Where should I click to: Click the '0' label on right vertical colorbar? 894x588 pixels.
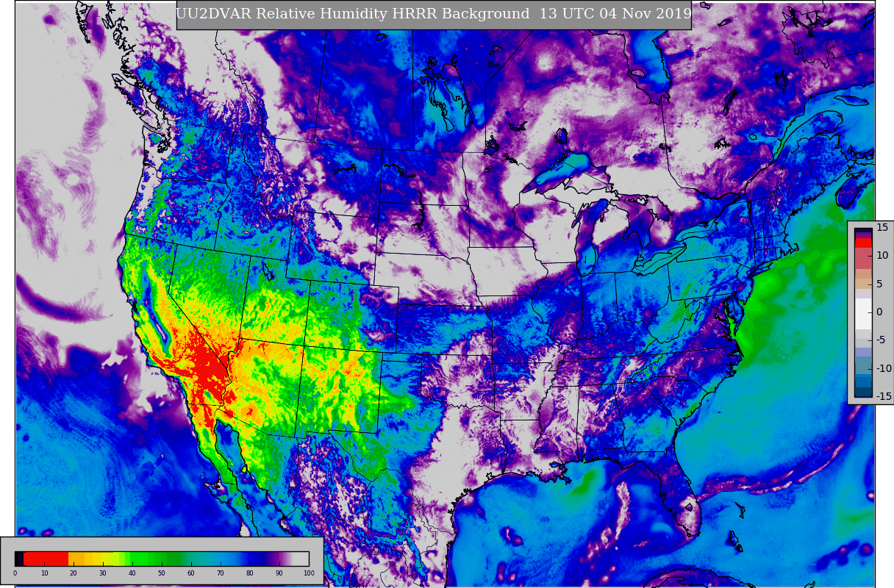879,312
